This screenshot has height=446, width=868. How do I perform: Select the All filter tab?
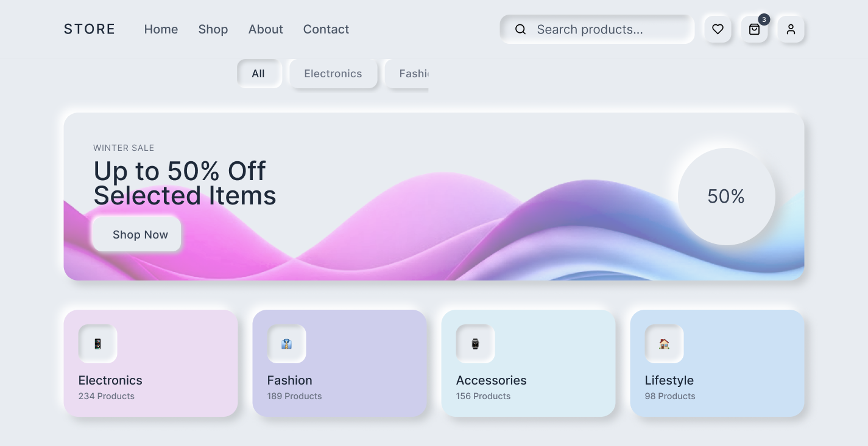click(258, 74)
